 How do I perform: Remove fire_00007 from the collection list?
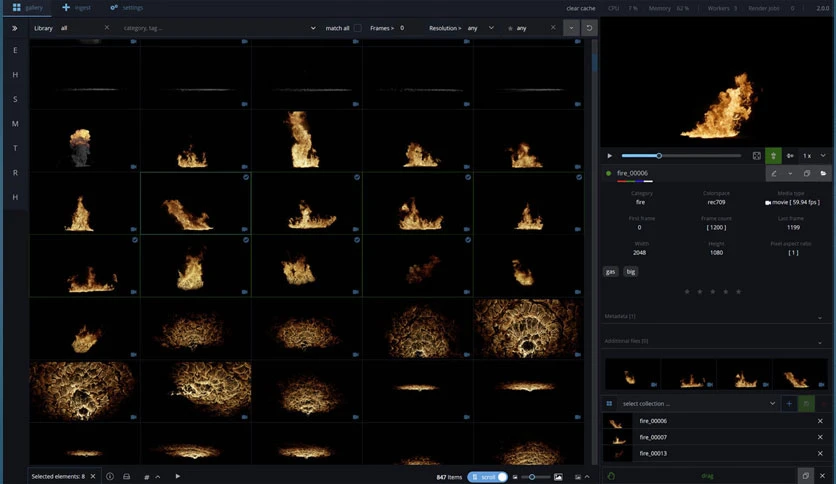pyautogui.click(x=820, y=437)
